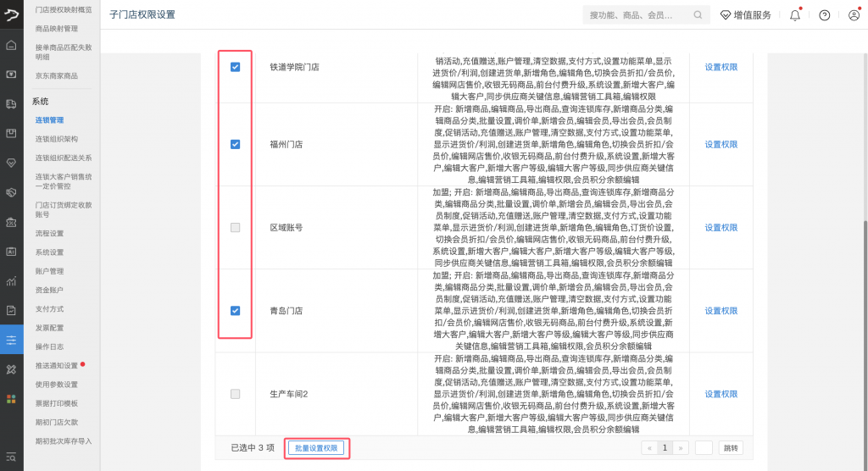The image size is (868, 471).
Task: Click the notification bell icon
Action: coord(795,14)
